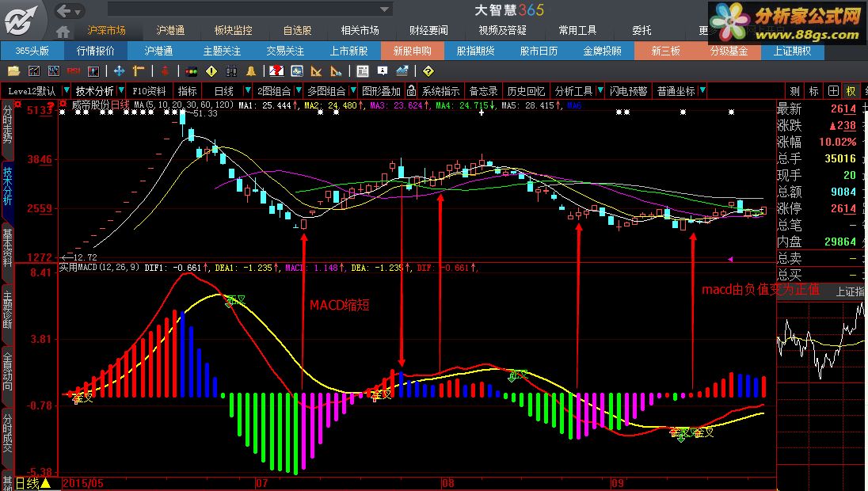The image size is (868, 491).
Task: Open the 板块监控 top menu
Action: click(233, 30)
